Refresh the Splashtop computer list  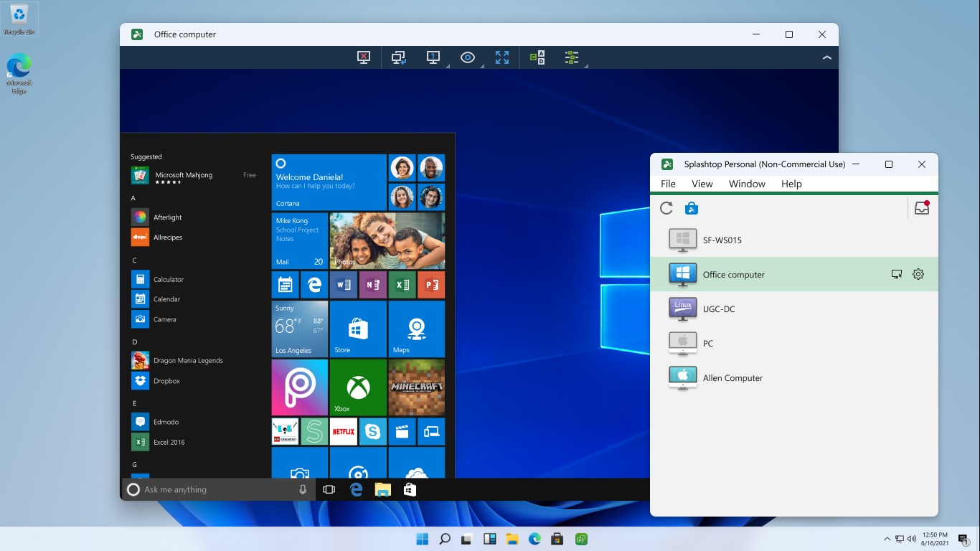pos(666,208)
